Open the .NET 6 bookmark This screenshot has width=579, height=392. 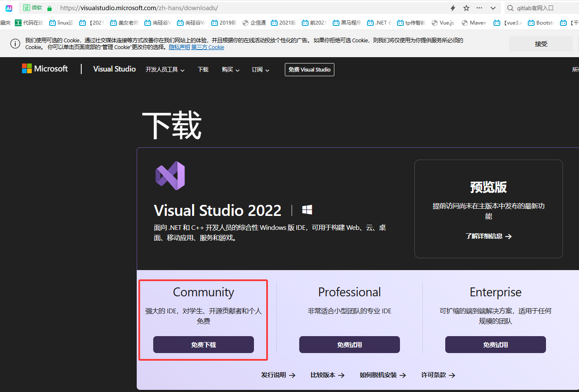[x=379, y=23]
